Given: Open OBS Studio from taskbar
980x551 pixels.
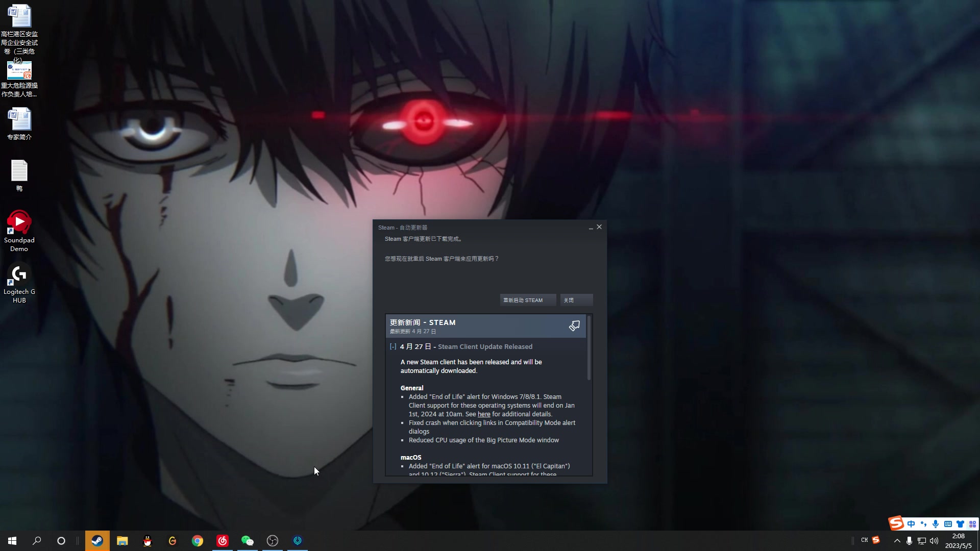Looking at the screenshot, I should coord(273,541).
